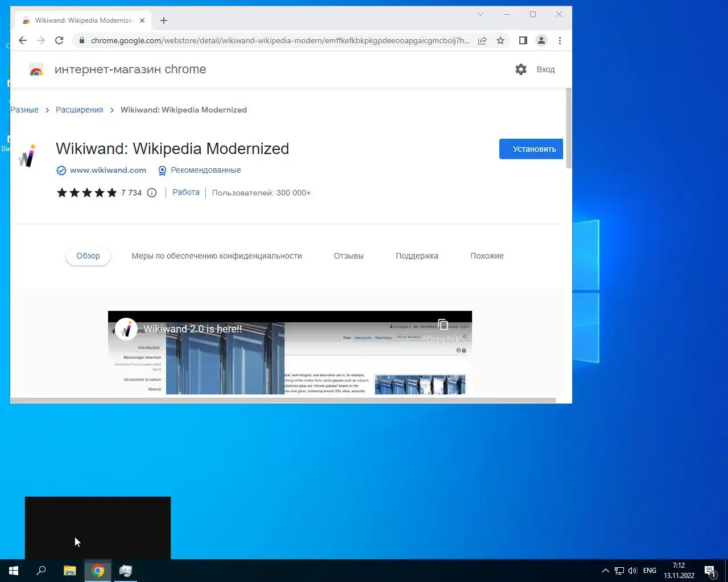Click the Рекомендованные badge icon
The height and width of the screenshot is (582, 728).
click(162, 171)
